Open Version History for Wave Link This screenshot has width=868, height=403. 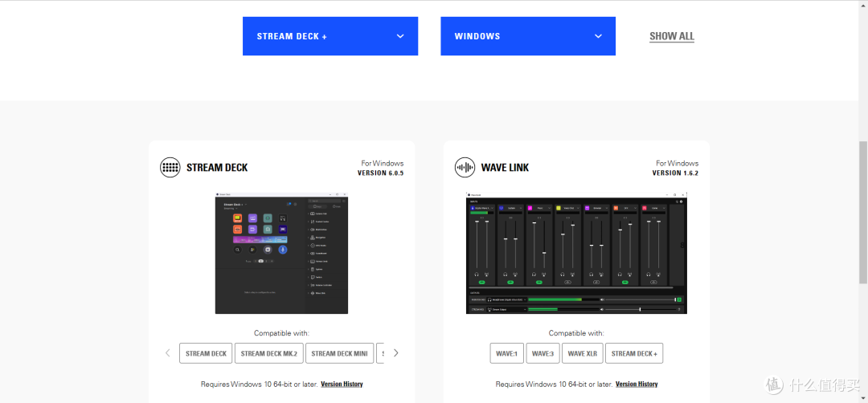pyautogui.click(x=637, y=384)
